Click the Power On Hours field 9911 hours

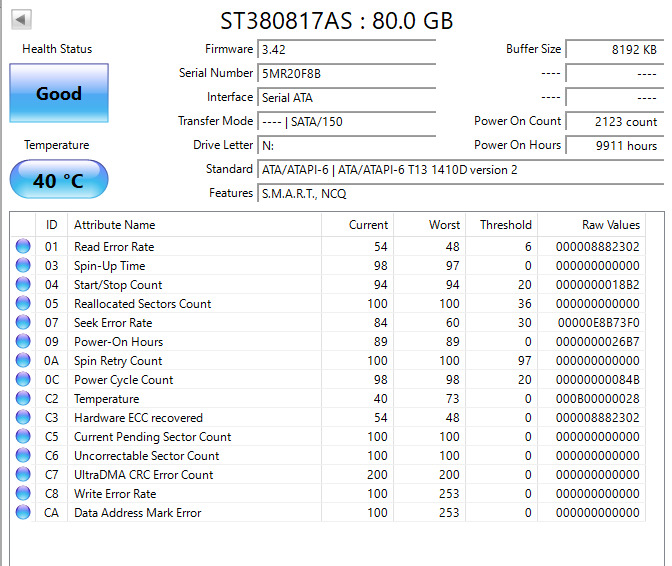615,145
